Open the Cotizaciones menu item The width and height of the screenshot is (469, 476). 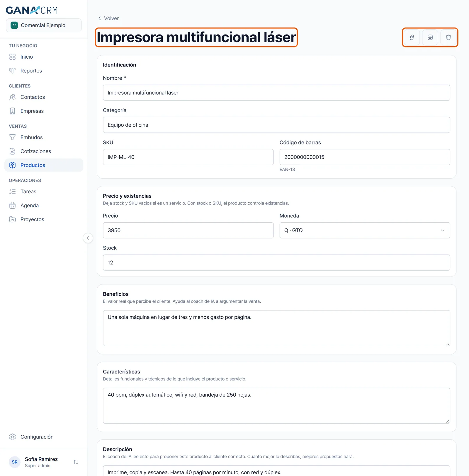(44, 151)
